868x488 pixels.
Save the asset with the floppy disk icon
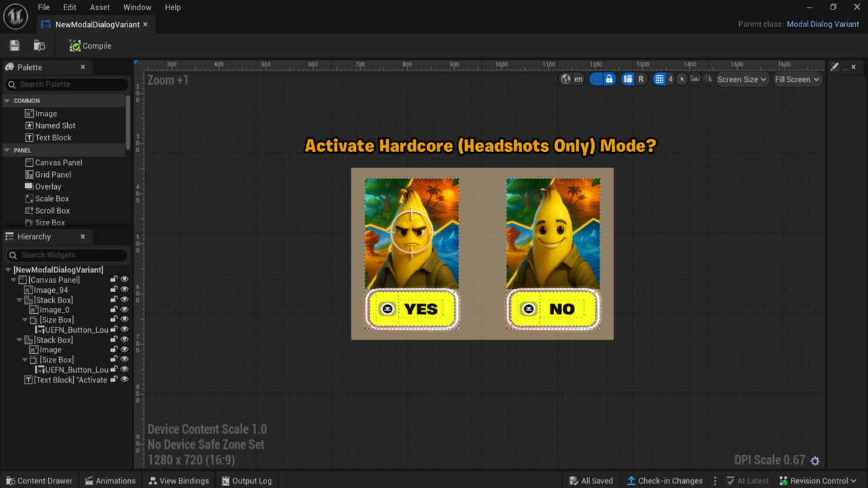14,45
